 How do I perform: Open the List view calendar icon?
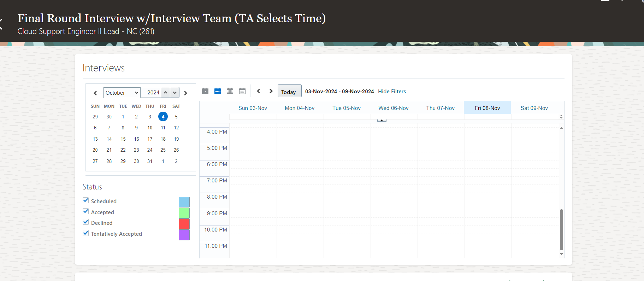coord(242,91)
